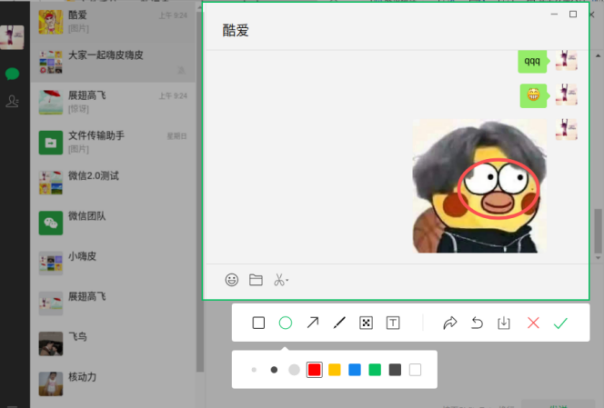Click the 飞鸟 contact avatar

[x=50, y=344]
